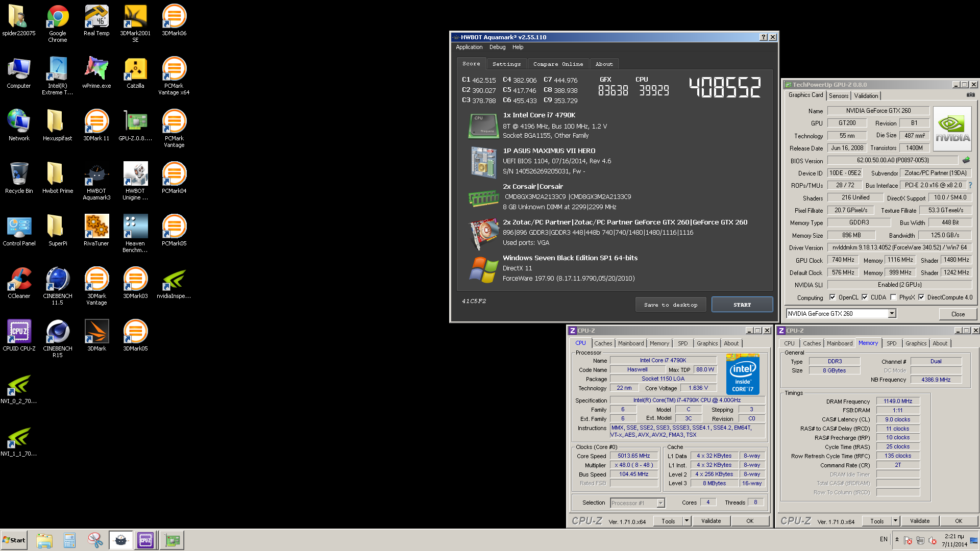Open Debug menu in HWBOT Aquamark

click(497, 47)
